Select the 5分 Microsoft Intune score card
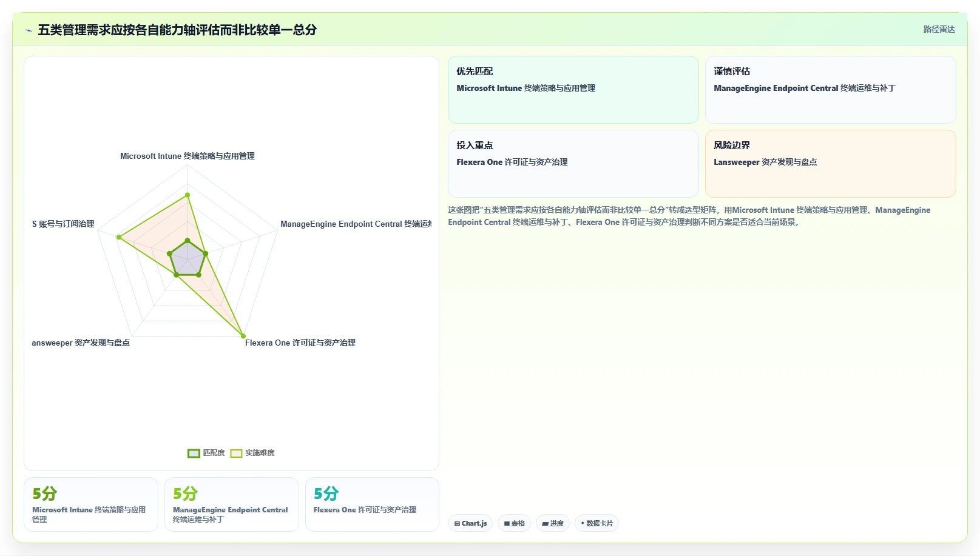980x556 pixels. coord(91,504)
